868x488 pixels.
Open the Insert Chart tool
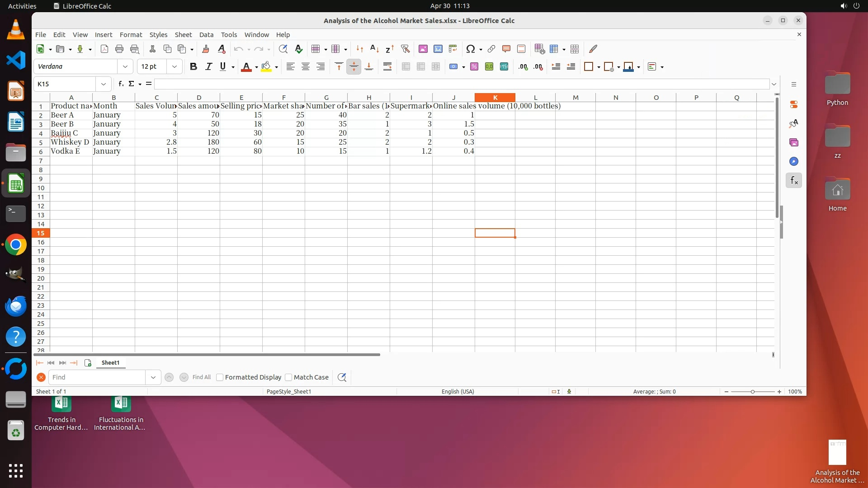tap(438, 49)
